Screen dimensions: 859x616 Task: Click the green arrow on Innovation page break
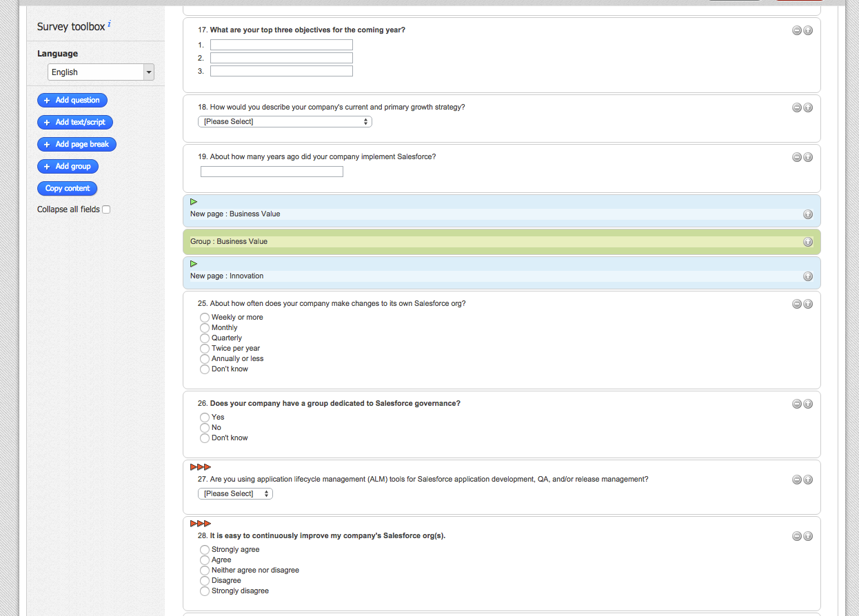pos(193,263)
